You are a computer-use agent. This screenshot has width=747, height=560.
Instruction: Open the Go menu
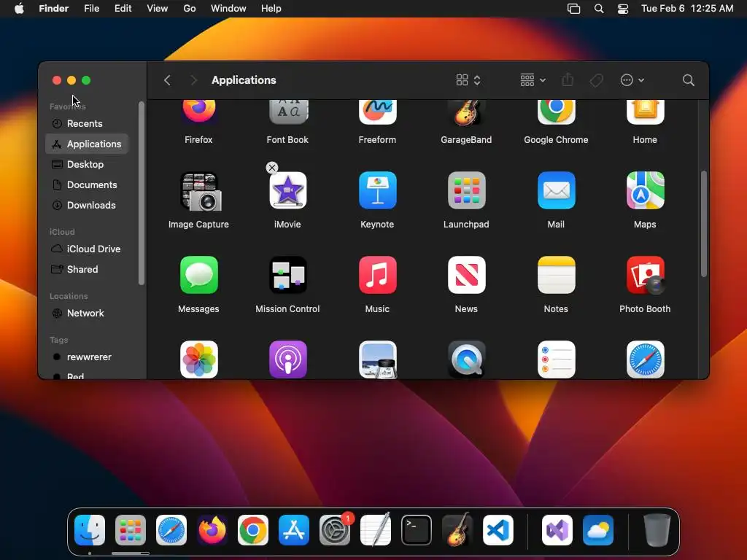tap(190, 9)
